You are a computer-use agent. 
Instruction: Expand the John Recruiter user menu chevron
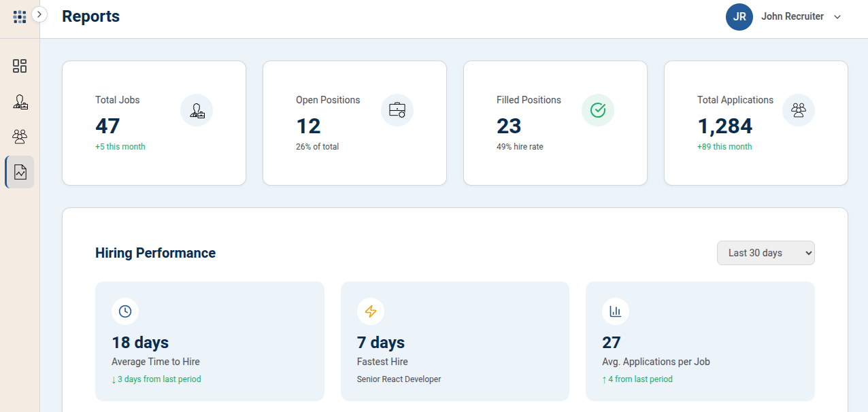837,17
